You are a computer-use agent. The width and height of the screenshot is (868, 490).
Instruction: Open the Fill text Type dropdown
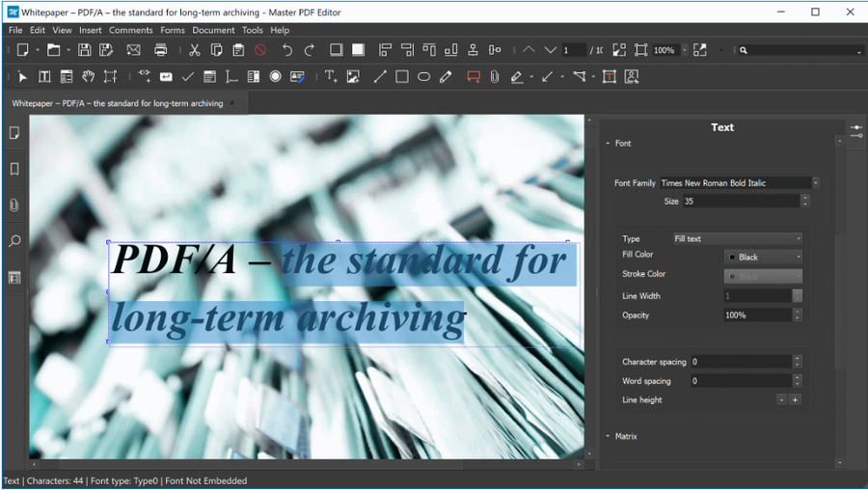pos(738,238)
